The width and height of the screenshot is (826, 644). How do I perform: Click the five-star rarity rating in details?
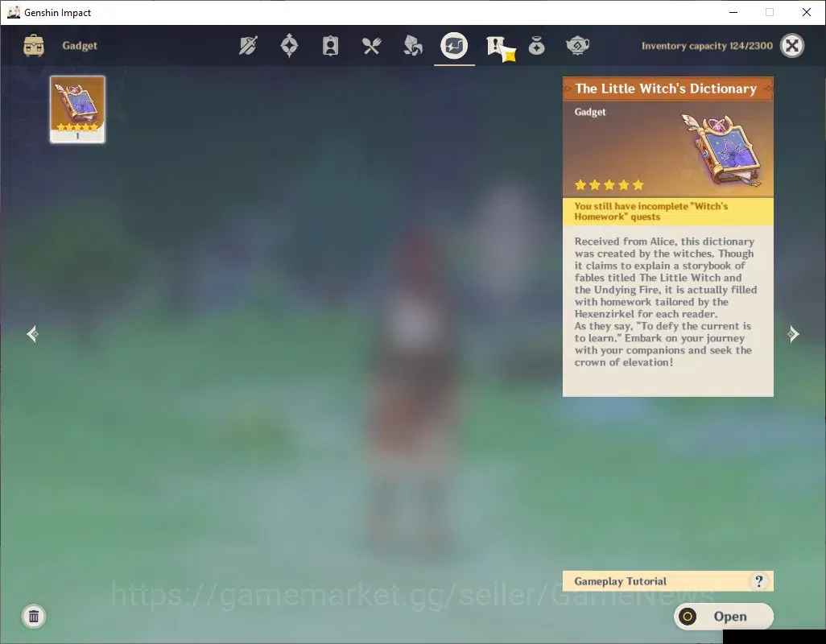click(x=609, y=185)
